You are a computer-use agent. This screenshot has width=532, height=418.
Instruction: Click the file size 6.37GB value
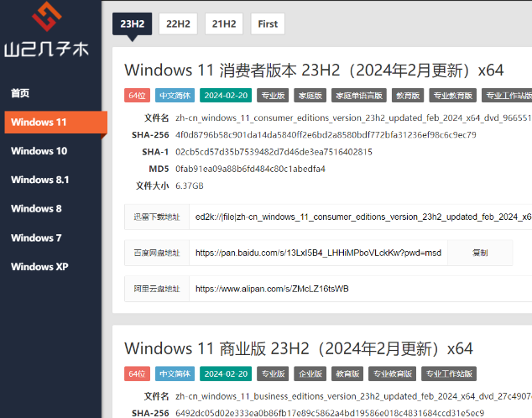click(190, 186)
